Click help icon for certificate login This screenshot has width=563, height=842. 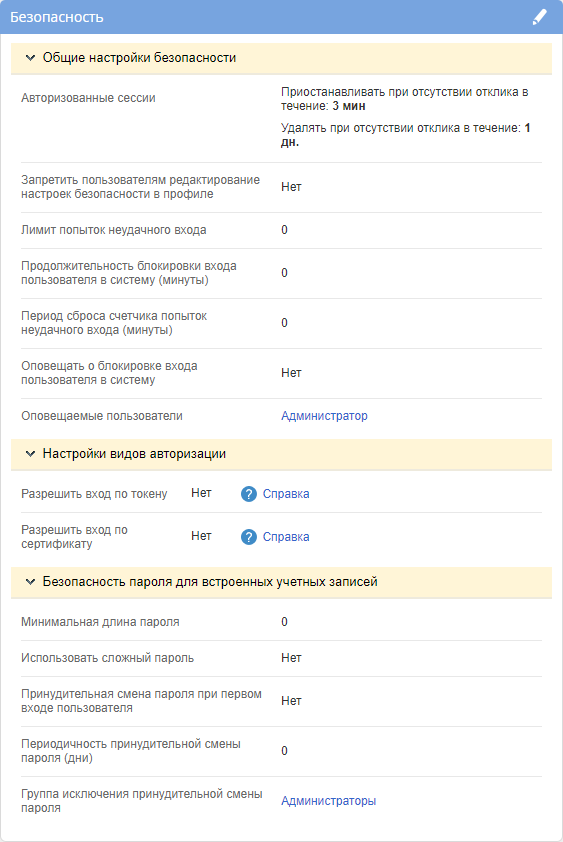coord(249,537)
